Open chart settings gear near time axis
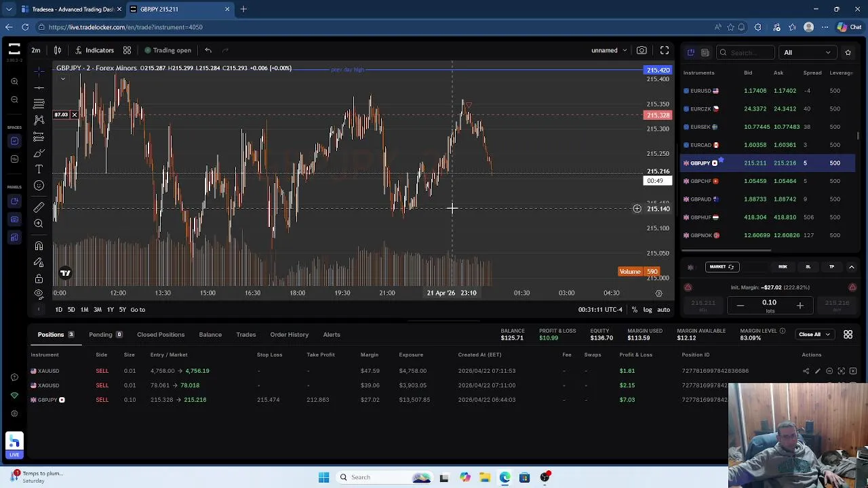Screen dimensions: 868x488 pyautogui.click(x=658, y=293)
